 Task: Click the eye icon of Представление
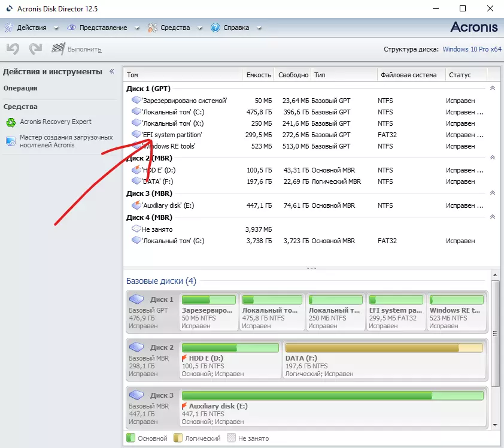[71, 28]
